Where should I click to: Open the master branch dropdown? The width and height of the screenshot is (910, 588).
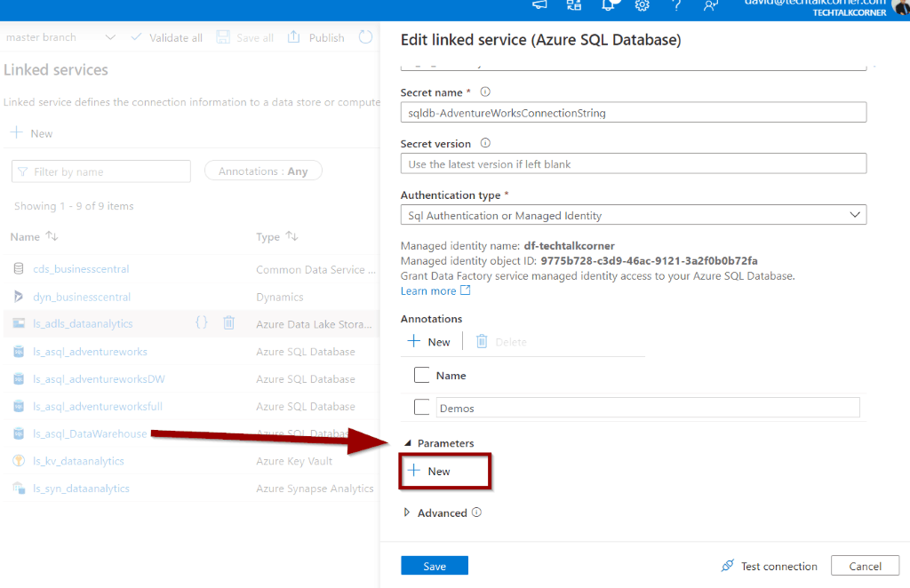60,37
